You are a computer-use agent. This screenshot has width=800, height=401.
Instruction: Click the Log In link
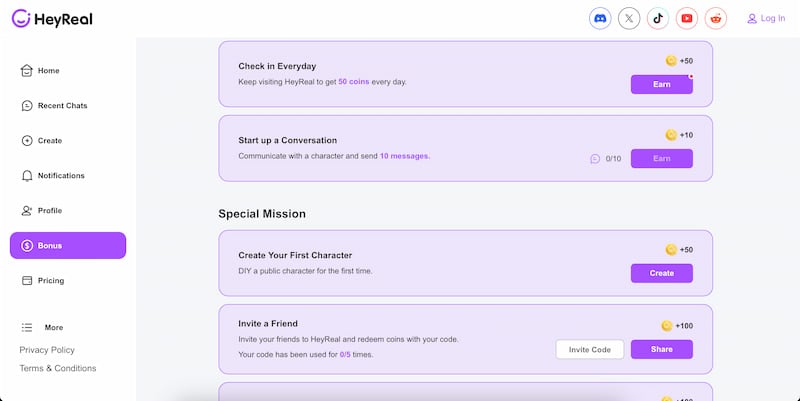[x=766, y=18]
